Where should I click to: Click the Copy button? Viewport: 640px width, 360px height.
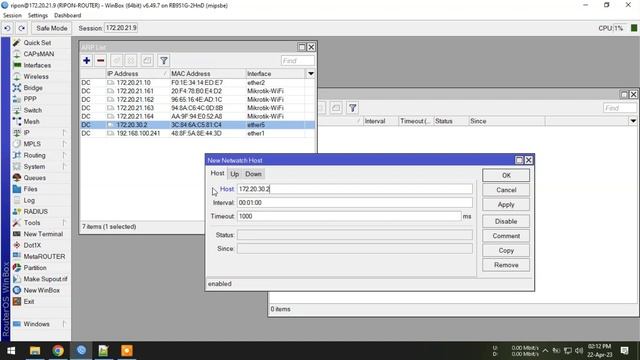tap(506, 251)
